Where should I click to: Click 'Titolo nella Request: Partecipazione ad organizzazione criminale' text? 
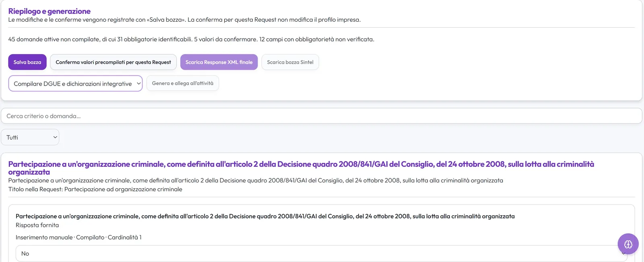coord(95,189)
